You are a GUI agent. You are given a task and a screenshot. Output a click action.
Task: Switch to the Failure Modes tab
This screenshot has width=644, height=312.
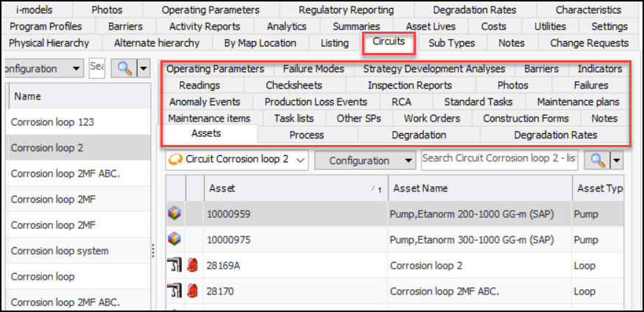point(313,69)
